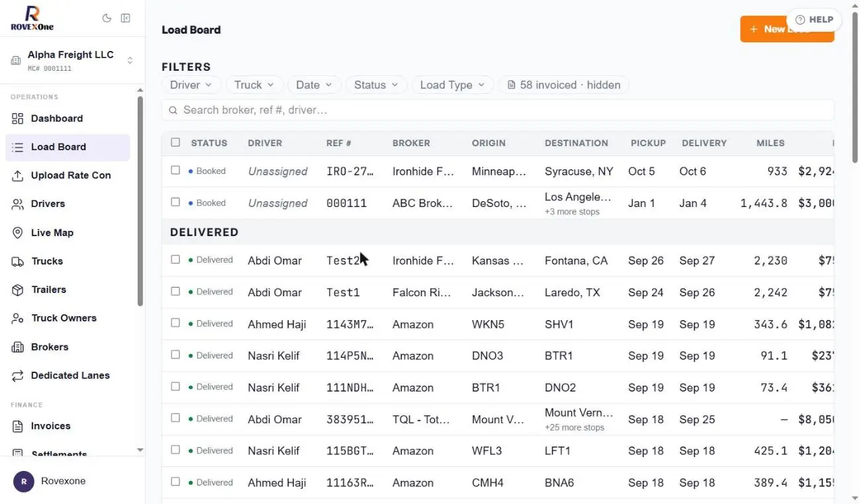Click the Trailers box icon
860x504 pixels.
(18, 290)
